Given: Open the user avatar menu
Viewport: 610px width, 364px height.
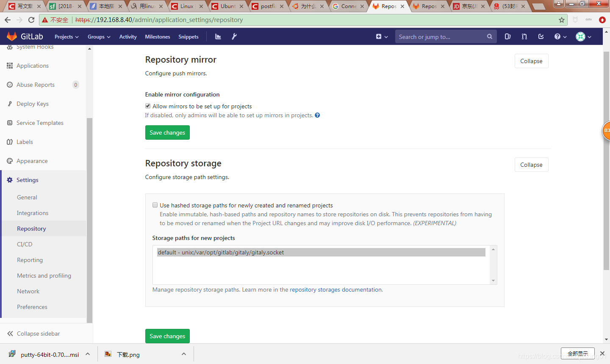Looking at the screenshot, I should (583, 37).
